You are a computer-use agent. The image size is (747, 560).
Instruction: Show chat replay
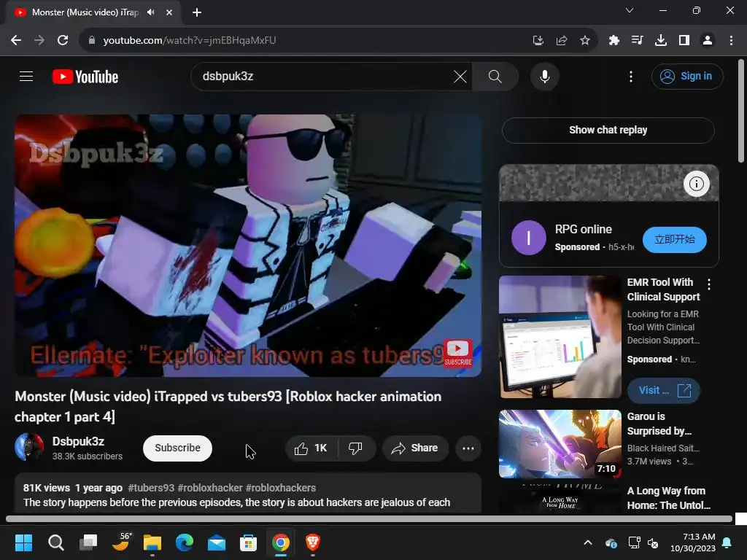click(608, 130)
